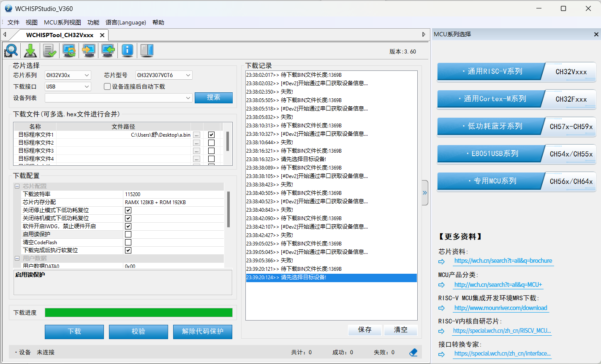Select the magnifier search icon on the toolbar
The image size is (601, 364).
click(11, 50)
